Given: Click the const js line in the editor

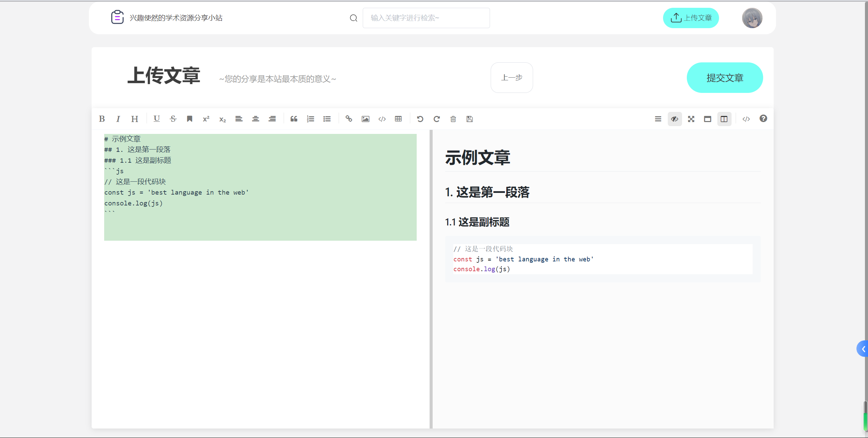Looking at the screenshot, I should (176, 192).
